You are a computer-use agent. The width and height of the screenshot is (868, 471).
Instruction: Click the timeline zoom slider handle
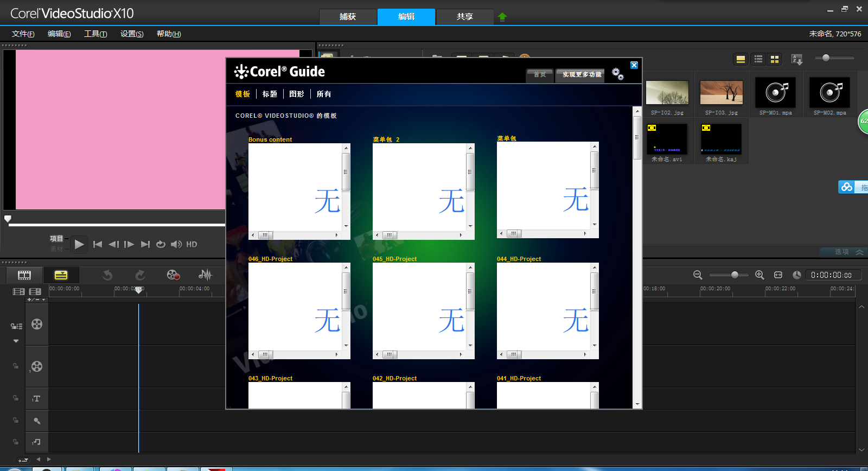tap(735, 275)
